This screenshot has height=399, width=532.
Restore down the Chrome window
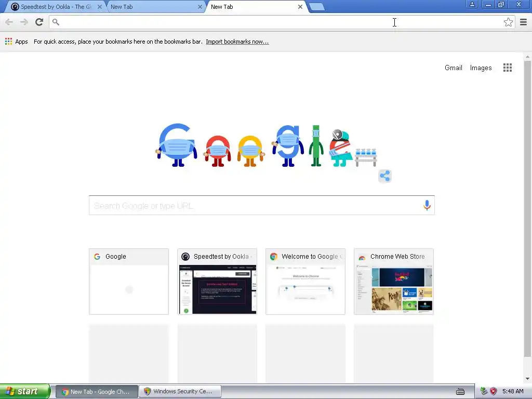[501, 4]
